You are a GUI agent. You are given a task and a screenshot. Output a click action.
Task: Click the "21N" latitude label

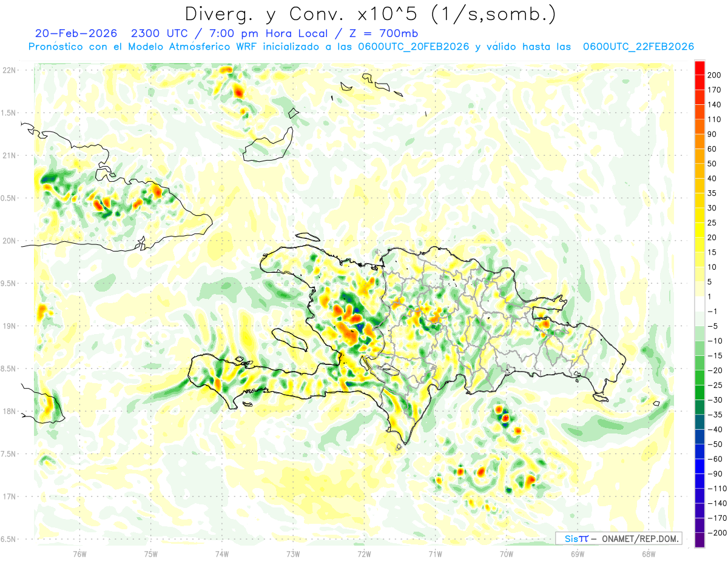click(x=10, y=155)
